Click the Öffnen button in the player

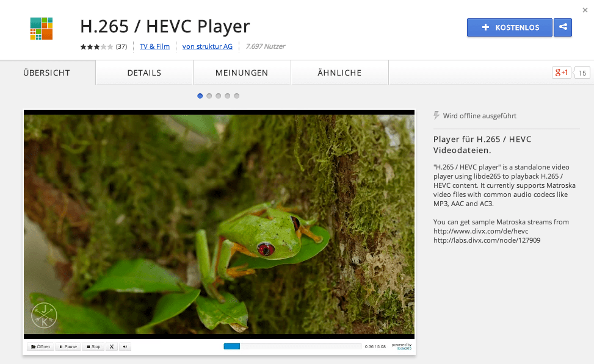pyautogui.click(x=40, y=346)
